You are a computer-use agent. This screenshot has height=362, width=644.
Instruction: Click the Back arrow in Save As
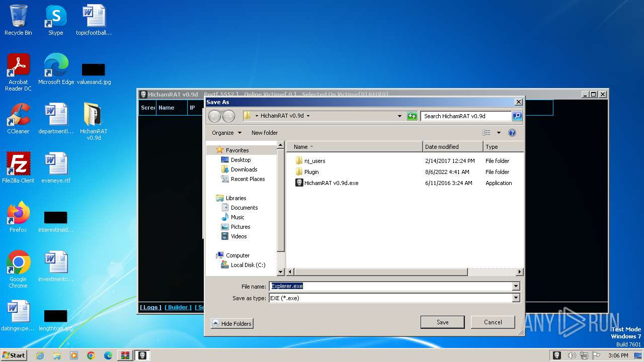point(215,116)
